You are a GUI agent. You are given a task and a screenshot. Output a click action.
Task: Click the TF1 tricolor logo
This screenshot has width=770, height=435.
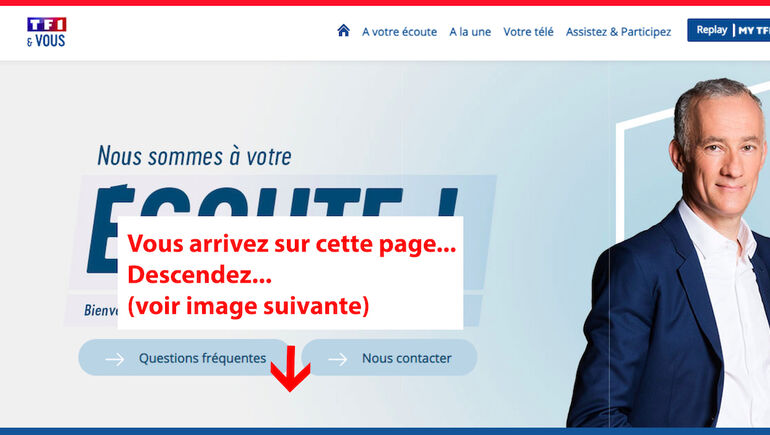click(47, 25)
